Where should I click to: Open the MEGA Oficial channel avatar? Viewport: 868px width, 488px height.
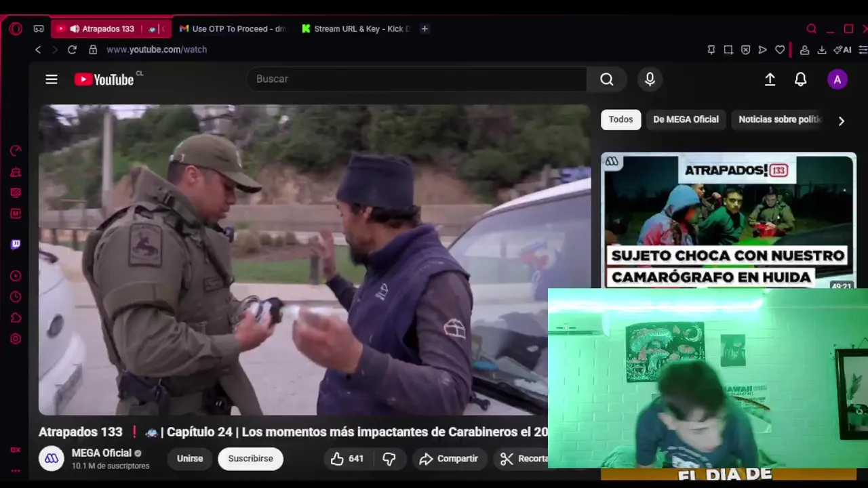(x=52, y=459)
